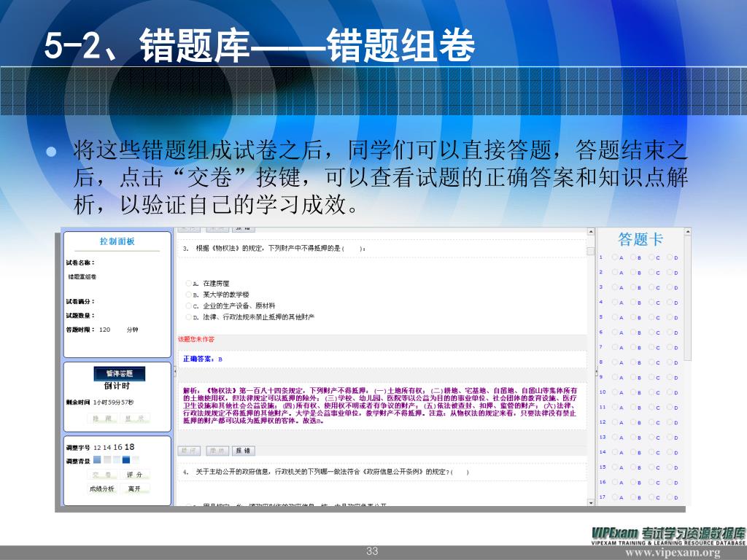Select option B 某大学的教学楼 radio button
The height and width of the screenshot is (560, 747).
tap(189, 295)
